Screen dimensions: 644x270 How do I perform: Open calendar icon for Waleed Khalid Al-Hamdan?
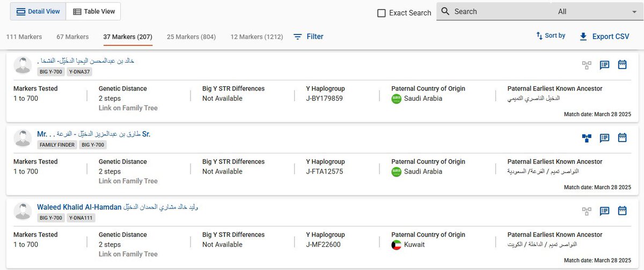tap(622, 211)
